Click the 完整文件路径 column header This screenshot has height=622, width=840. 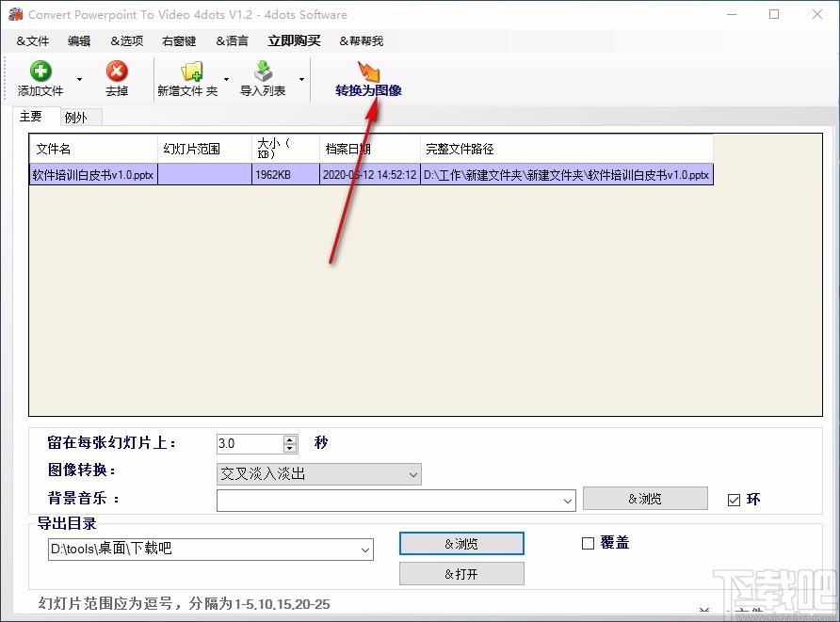(567, 149)
